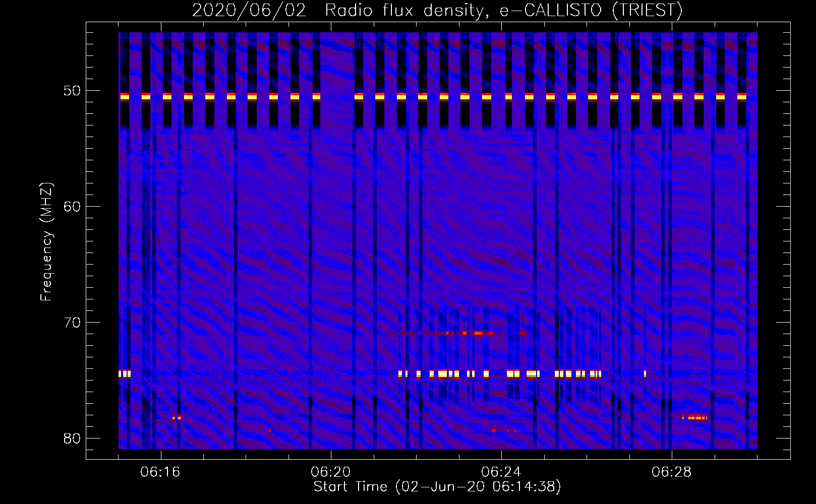Click the 70 frequency tick label
This screenshot has width=816, height=504.
pos(72,323)
